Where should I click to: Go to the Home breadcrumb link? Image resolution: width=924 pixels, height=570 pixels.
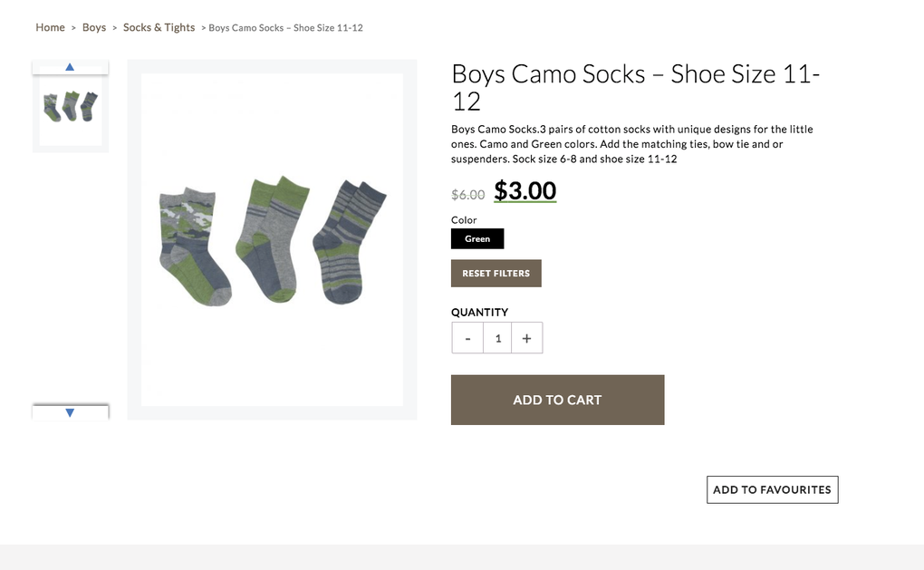click(50, 27)
